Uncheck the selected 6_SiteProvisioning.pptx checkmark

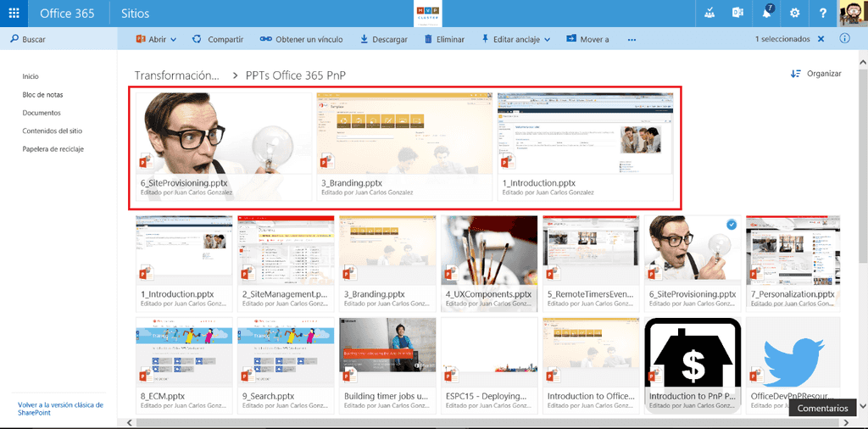tap(732, 224)
